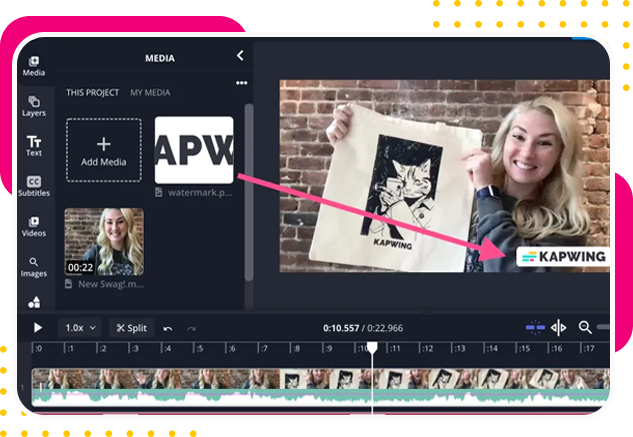Open the three-dot media options menu
The width and height of the screenshot is (633, 437).
(241, 83)
